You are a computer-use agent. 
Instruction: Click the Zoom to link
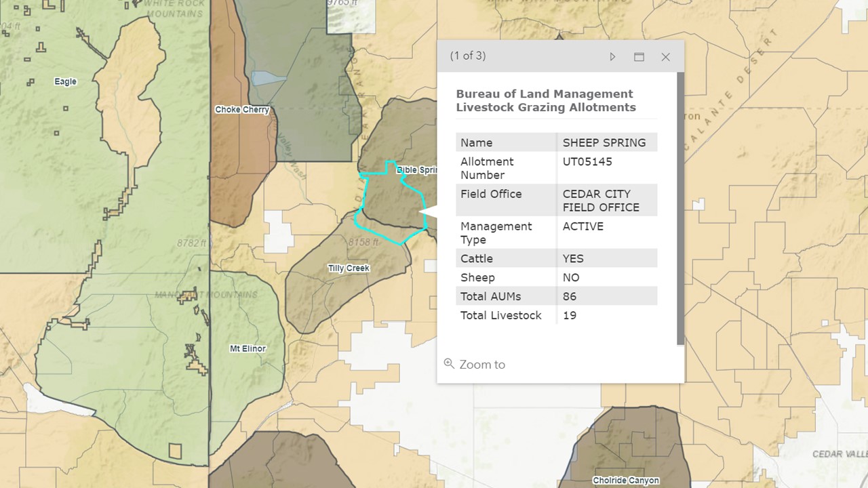(481, 365)
